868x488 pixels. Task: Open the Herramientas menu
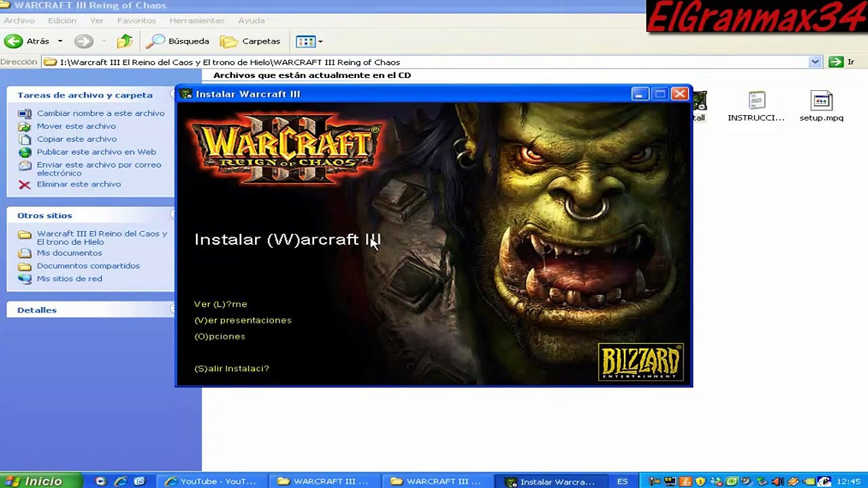[x=197, y=20]
